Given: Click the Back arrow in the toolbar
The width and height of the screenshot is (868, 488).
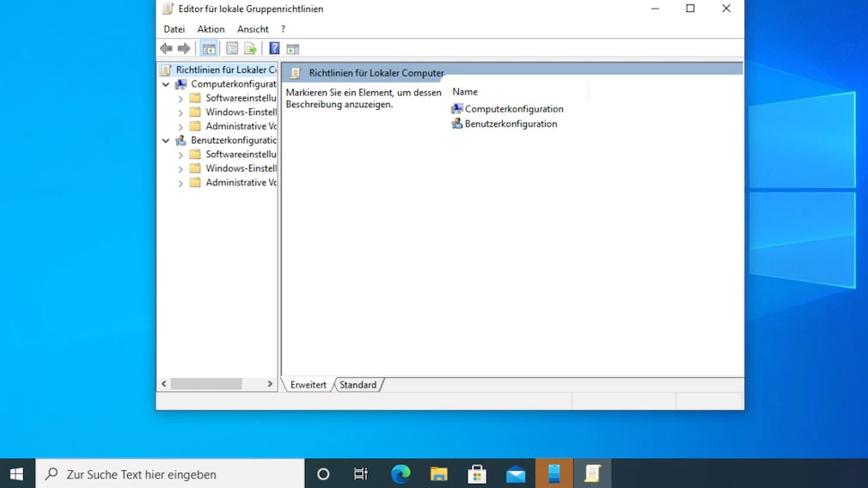Looking at the screenshot, I should pos(167,49).
